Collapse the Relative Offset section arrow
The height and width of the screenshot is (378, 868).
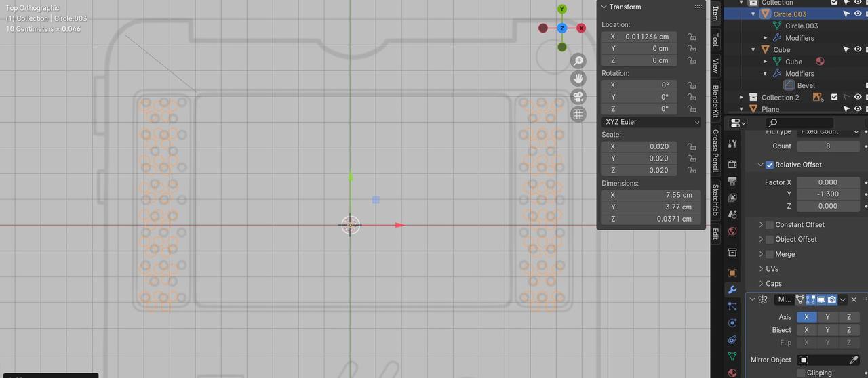760,165
